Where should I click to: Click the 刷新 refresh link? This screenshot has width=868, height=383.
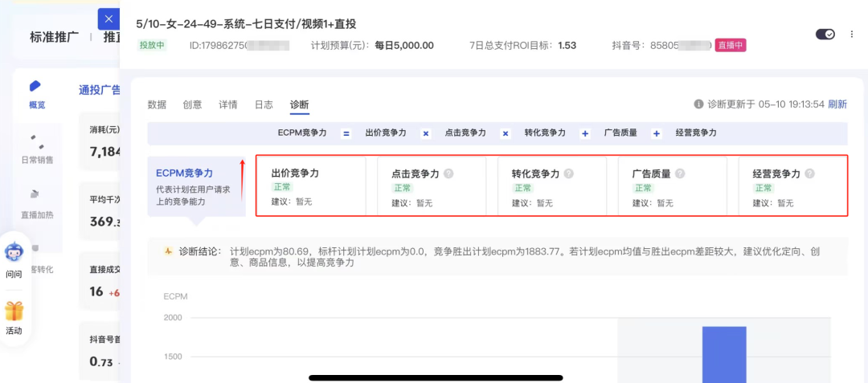[x=837, y=104]
